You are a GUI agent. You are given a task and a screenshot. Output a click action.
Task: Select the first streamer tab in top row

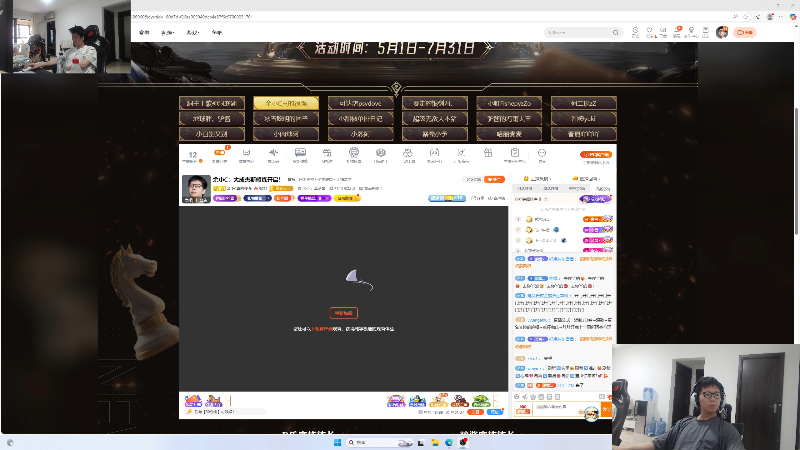(212, 103)
